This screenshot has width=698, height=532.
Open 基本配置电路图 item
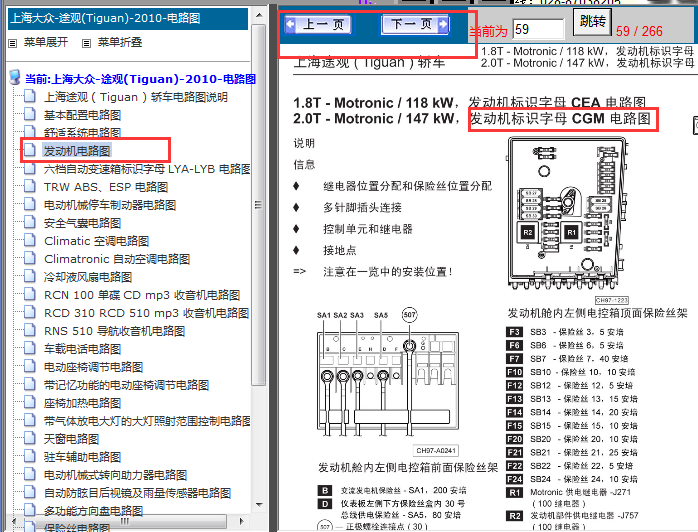coord(82,115)
